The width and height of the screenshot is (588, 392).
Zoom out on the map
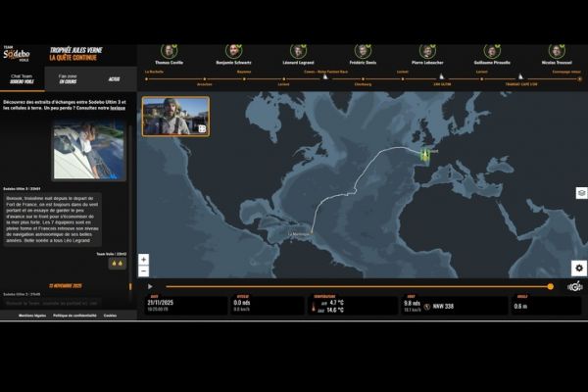coord(144,270)
